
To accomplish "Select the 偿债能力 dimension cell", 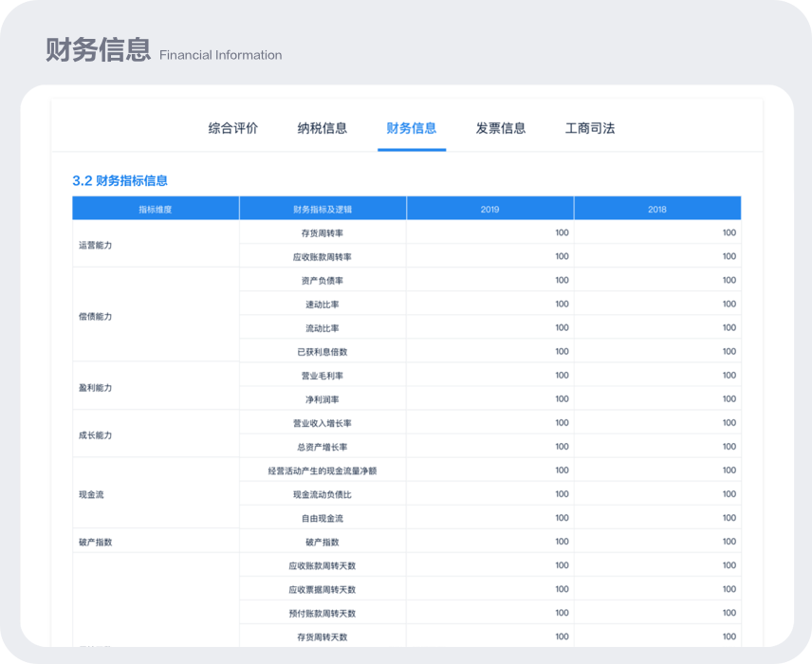I will [96, 316].
